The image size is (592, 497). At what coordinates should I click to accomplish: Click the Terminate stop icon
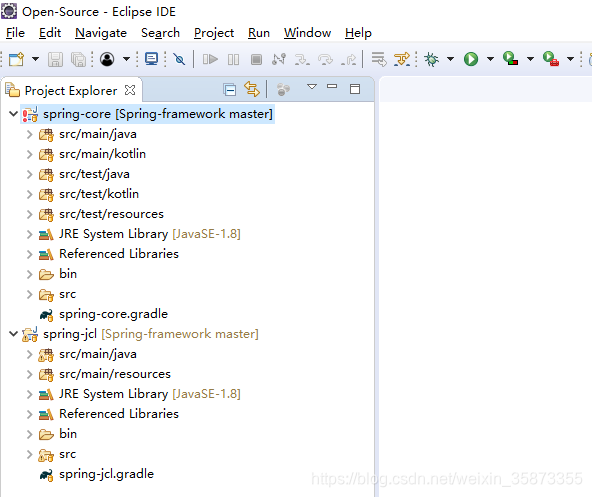(x=256, y=59)
